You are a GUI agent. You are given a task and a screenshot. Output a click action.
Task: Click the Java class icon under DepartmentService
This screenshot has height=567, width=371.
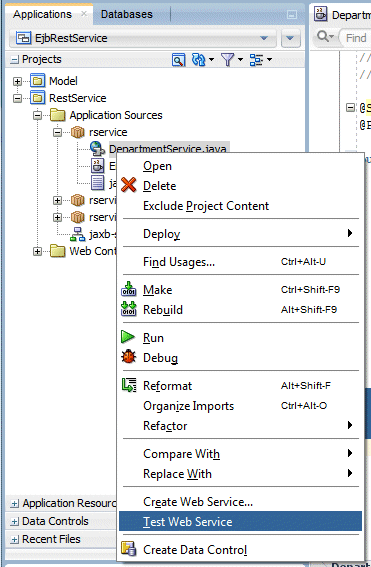click(x=97, y=166)
